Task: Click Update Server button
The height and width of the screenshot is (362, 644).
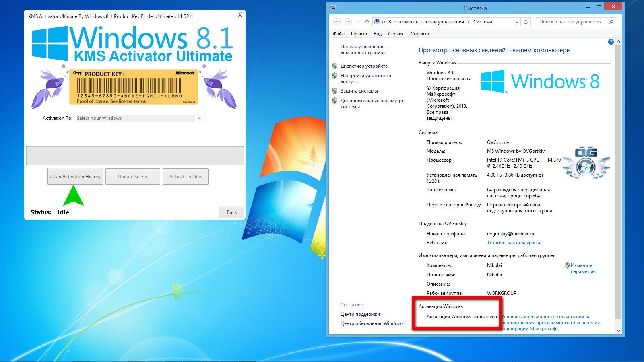Action: (x=133, y=177)
